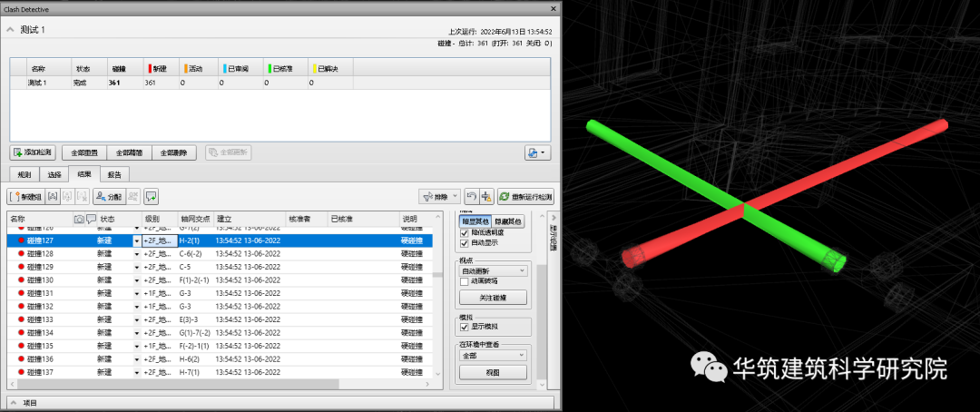Click the results list vertical scrollbar

tap(437, 274)
